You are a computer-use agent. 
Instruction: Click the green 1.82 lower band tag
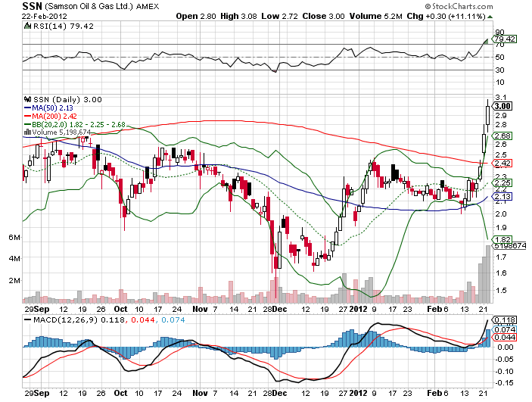[502, 239]
